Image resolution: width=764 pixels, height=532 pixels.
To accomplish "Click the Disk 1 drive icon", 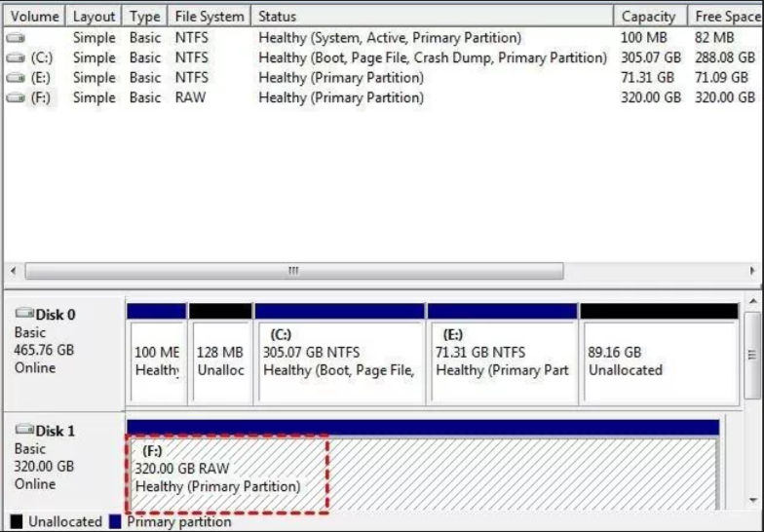I will pyautogui.click(x=24, y=431).
